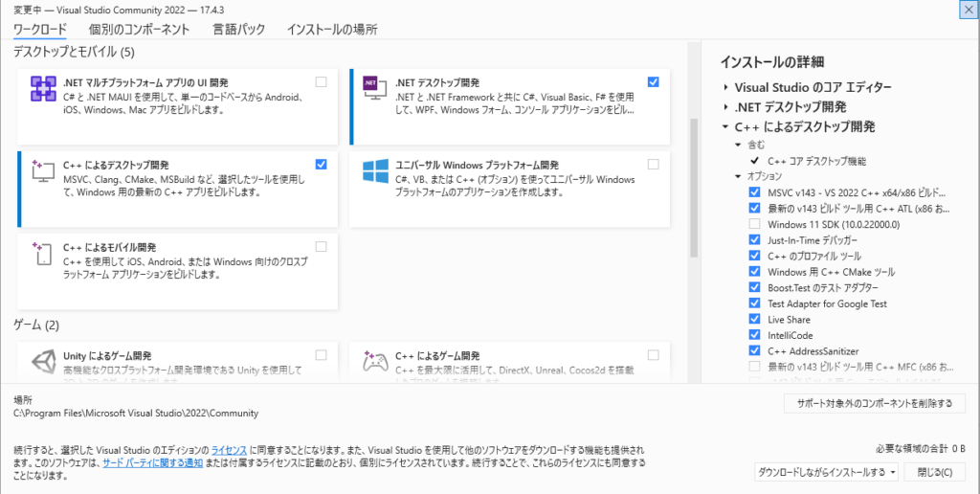Image resolution: width=980 pixels, height=494 pixels.
Task: Open the ダウンロードしながらインストールする dropdown arrow
Action: pyautogui.click(x=892, y=471)
